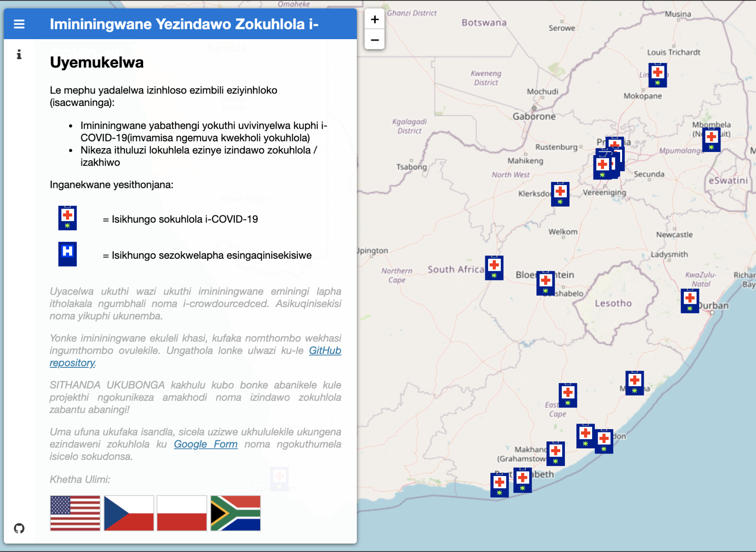
Task: Switch language using the Czech flag
Action: [x=129, y=513]
